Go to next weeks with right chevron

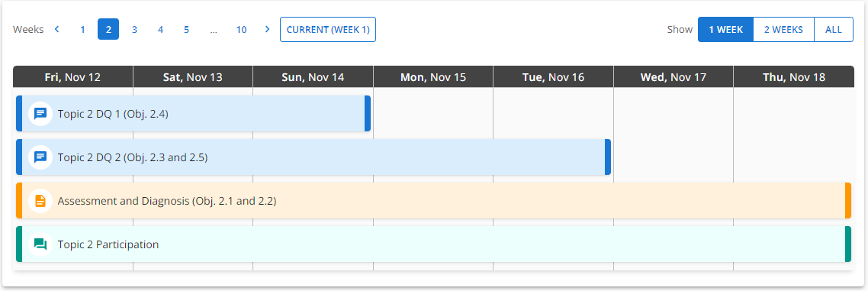coord(268,29)
